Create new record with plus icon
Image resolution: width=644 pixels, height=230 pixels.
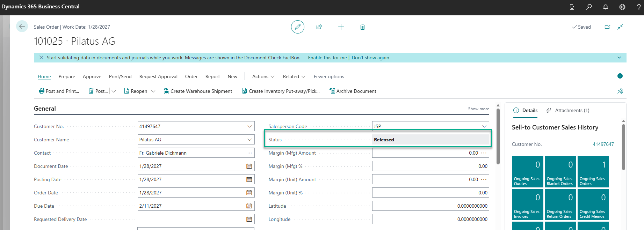click(341, 27)
